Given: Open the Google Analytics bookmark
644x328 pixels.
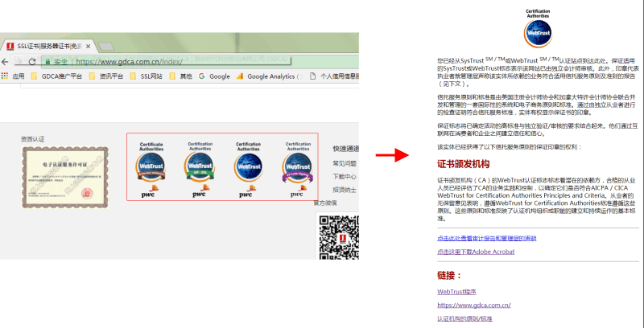Looking at the screenshot, I should [269, 76].
